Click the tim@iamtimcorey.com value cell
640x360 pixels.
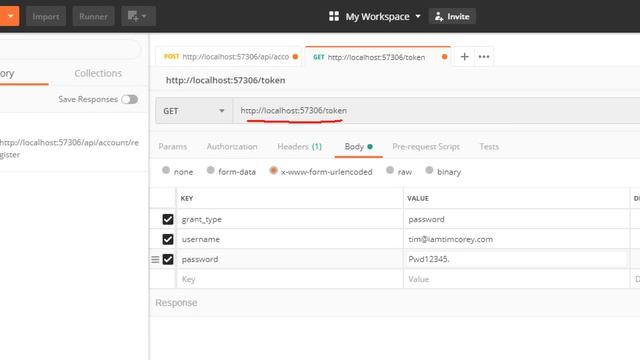[x=516, y=239]
